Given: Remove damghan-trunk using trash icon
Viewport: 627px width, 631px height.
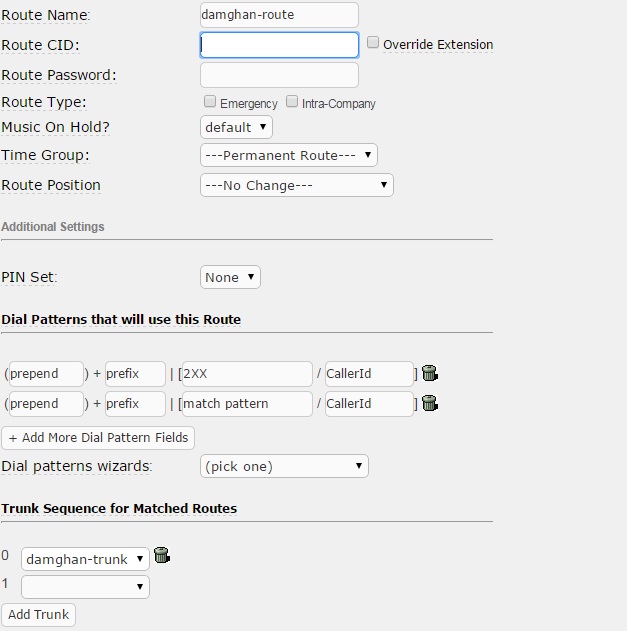Looking at the screenshot, I should click(x=162, y=556).
